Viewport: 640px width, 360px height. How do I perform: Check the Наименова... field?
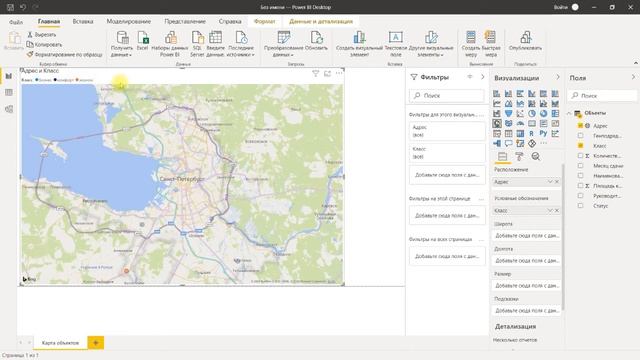click(x=580, y=176)
